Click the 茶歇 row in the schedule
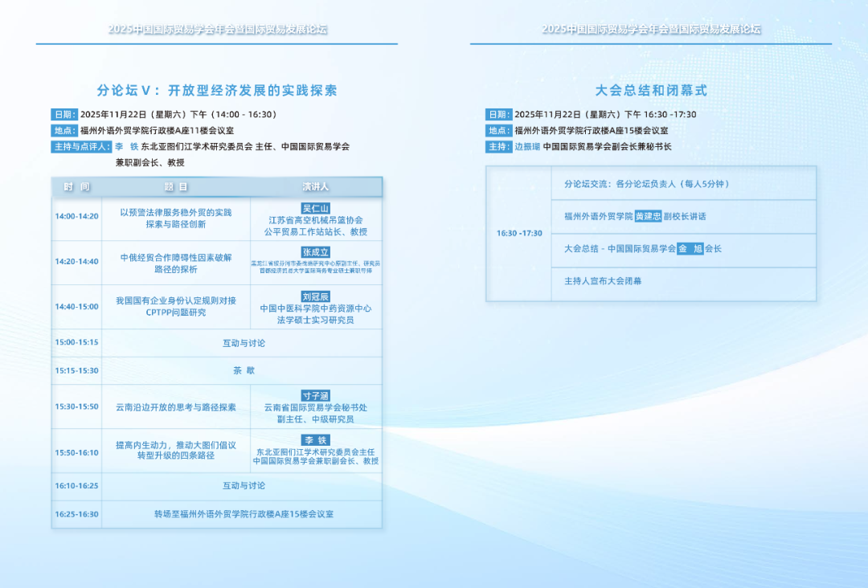This screenshot has width=868, height=588. coord(244,370)
